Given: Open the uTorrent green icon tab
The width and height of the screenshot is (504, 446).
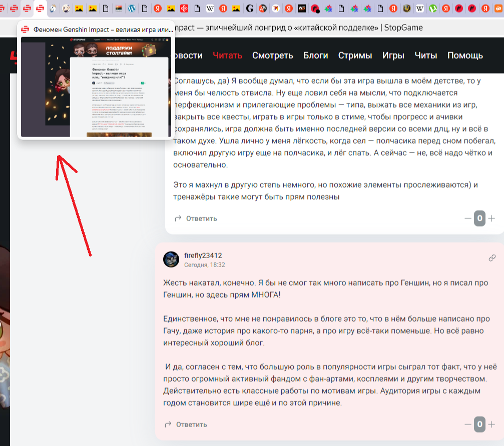Looking at the screenshot, I should click(x=432, y=8).
